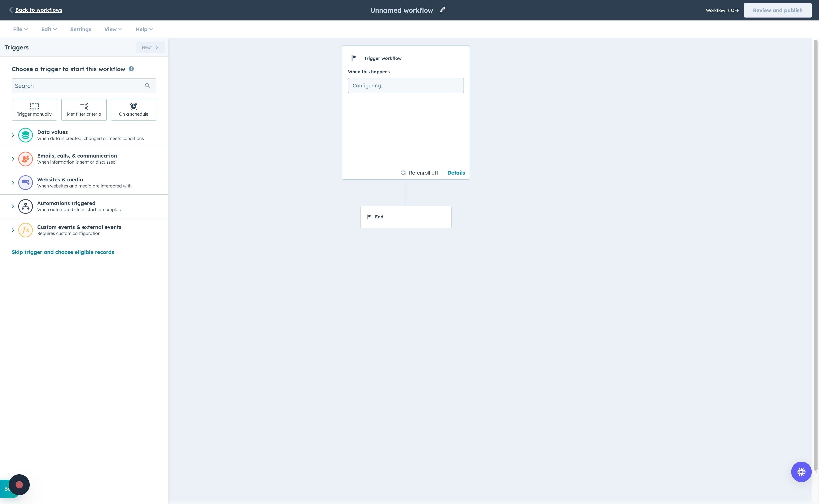The width and height of the screenshot is (819, 504).
Task: Expand Automations triggered category chevron
Action: (13, 206)
